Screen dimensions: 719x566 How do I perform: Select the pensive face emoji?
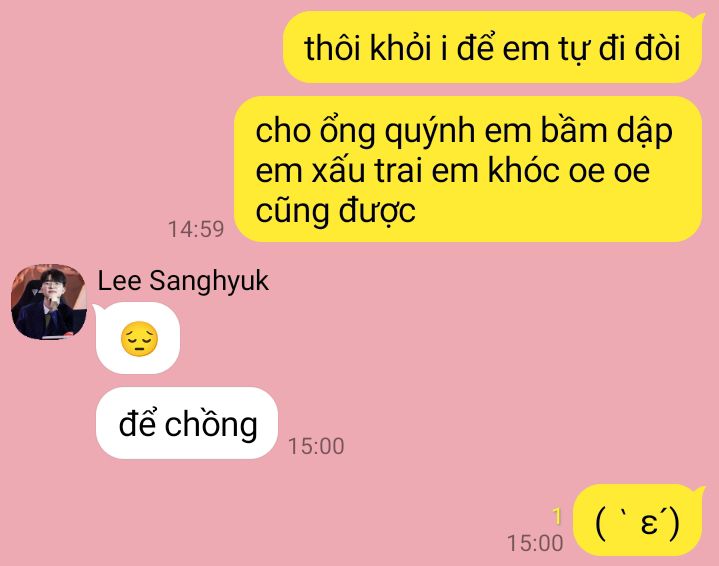139,339
